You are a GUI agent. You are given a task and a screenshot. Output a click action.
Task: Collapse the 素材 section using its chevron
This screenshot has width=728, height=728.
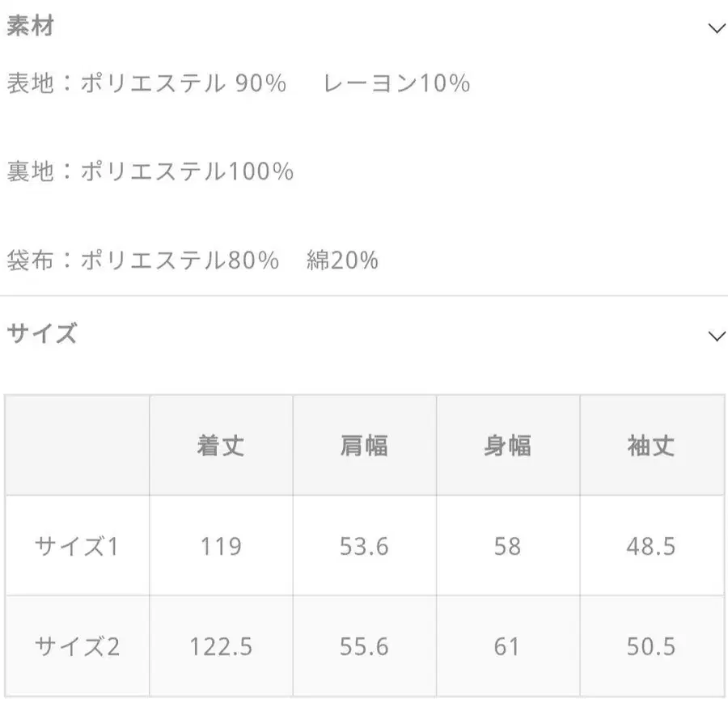[x=715, y=27]
